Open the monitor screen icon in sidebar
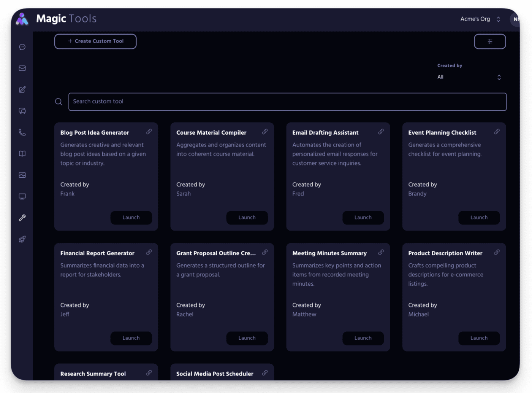 [22, 196]
